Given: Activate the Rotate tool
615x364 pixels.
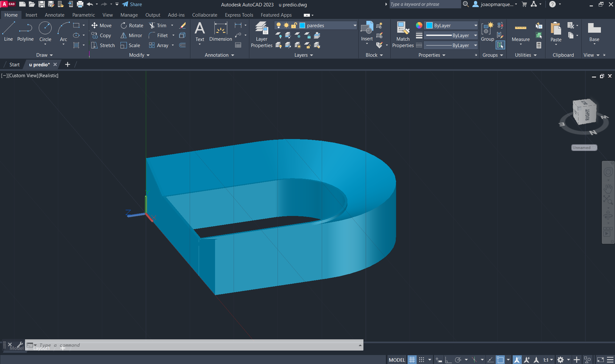Looking at the screenshot, I should click(124, 25).
